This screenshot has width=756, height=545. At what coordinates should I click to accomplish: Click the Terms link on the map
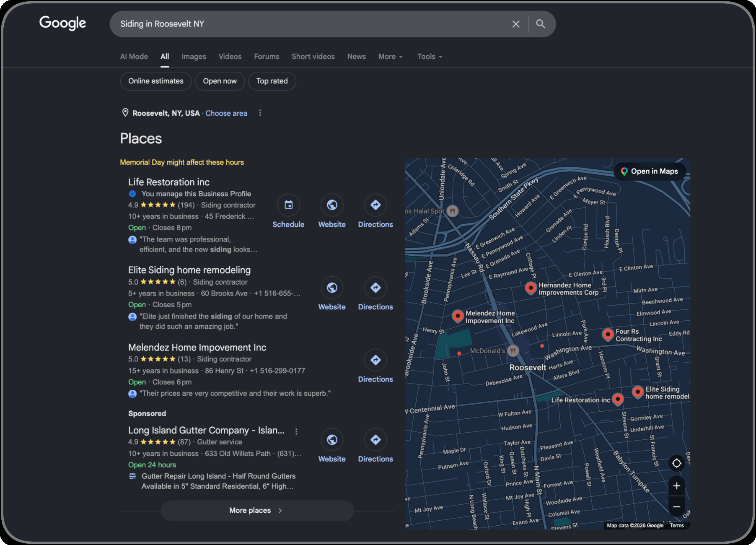pyautogui.click(x=676, y=525)
